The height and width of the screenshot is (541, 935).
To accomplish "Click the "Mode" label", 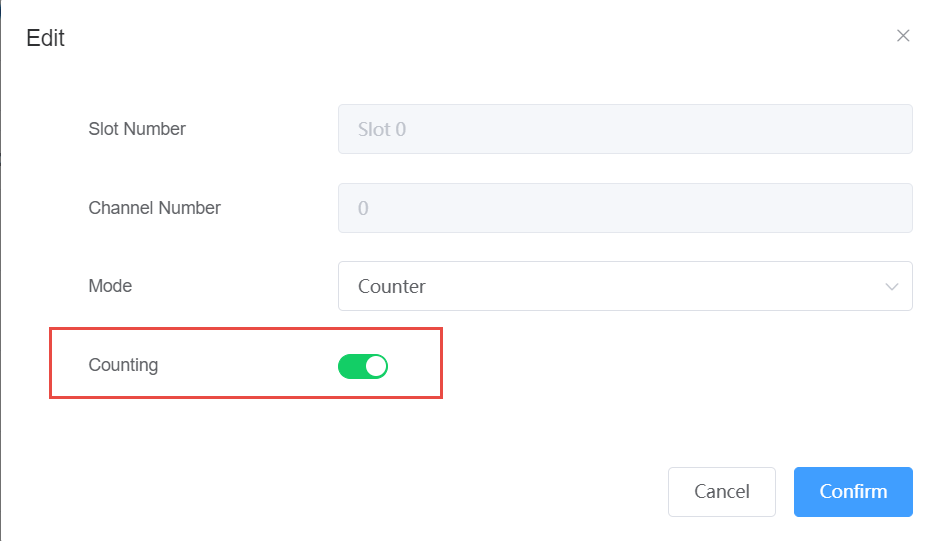I will click(110, 286).
